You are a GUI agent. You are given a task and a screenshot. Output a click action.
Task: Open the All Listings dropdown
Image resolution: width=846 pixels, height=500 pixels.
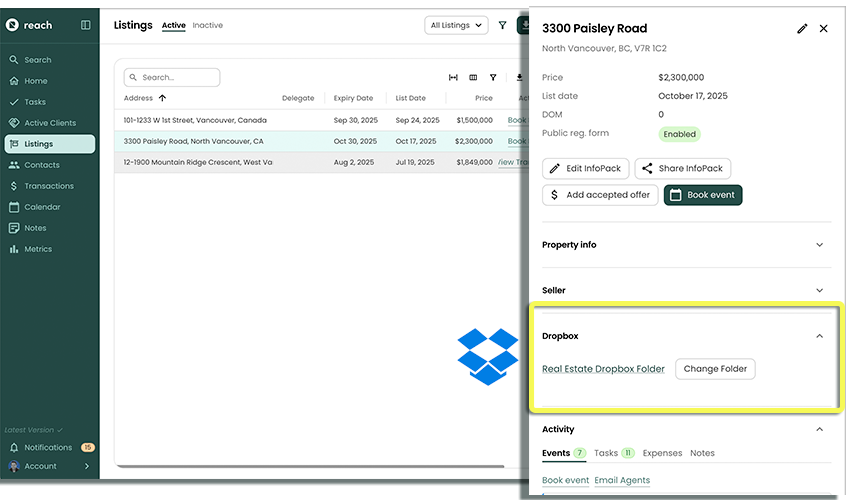(456, 25)
